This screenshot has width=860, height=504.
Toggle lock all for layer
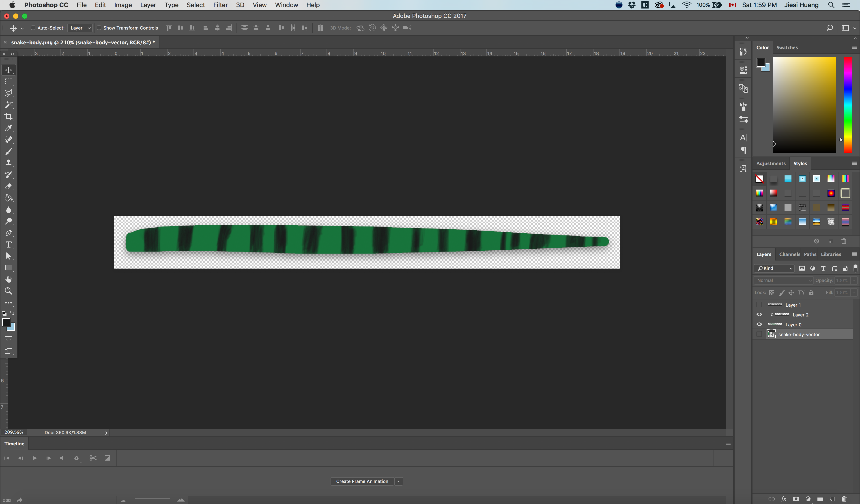click(811, 293)
